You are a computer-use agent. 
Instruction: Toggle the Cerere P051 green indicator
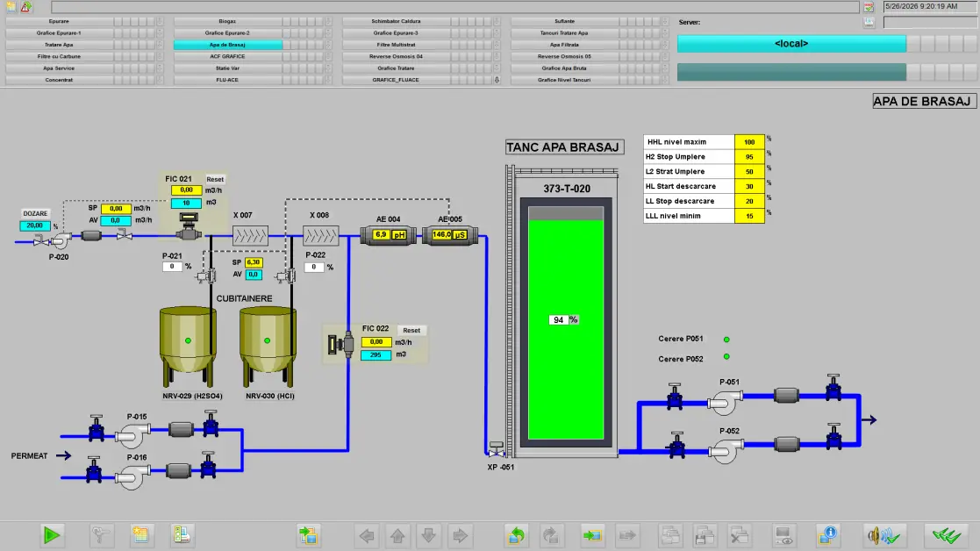[726, 340]
